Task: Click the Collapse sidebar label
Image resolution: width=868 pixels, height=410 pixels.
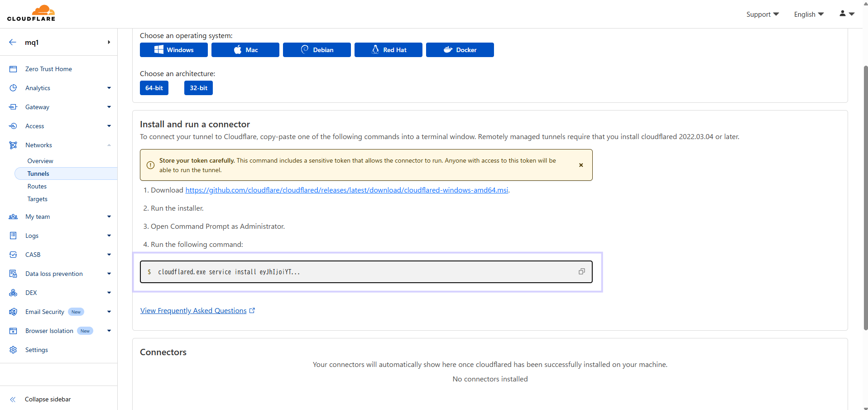Action: [48, 399]
